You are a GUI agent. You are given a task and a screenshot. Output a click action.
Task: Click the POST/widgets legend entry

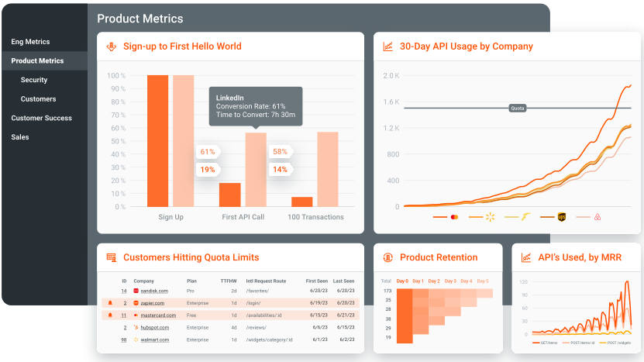[x=615, y=343]
